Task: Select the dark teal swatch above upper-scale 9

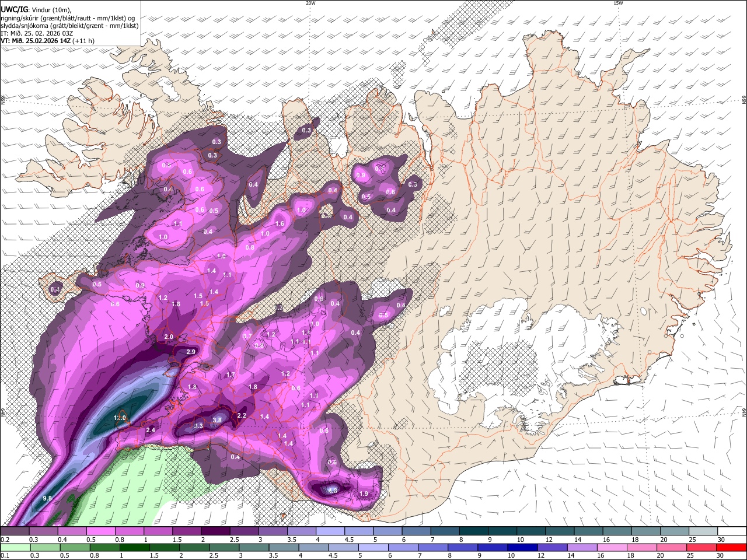Action: click(502, 531)
